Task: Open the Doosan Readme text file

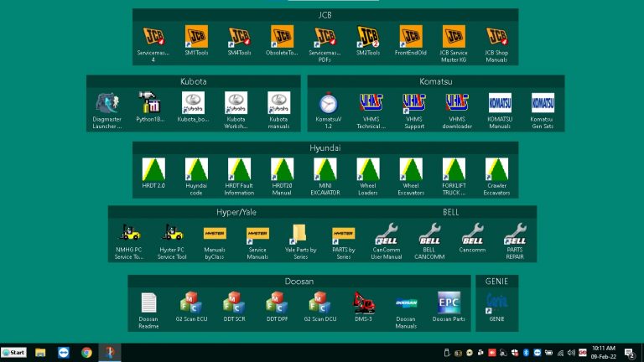Action: click(x=148, y=303)
